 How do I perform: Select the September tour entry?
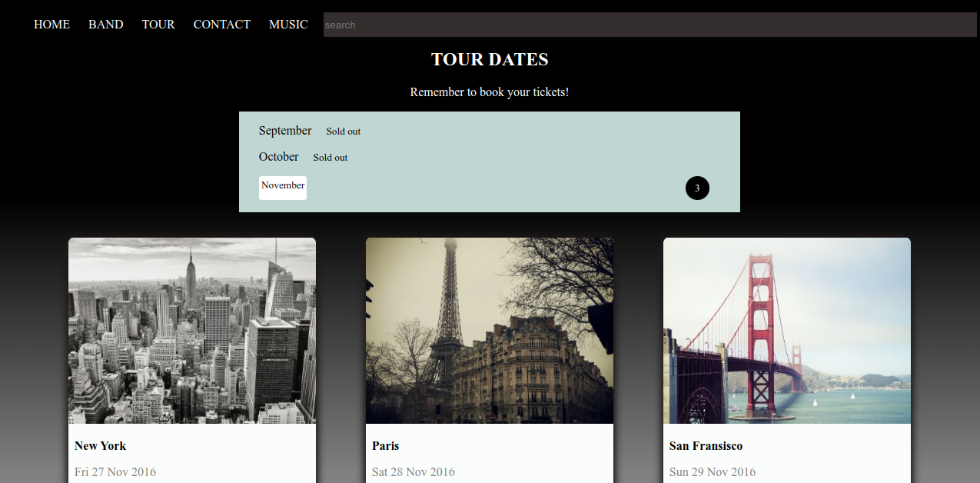pyautogui.click(x=285, y=131)
